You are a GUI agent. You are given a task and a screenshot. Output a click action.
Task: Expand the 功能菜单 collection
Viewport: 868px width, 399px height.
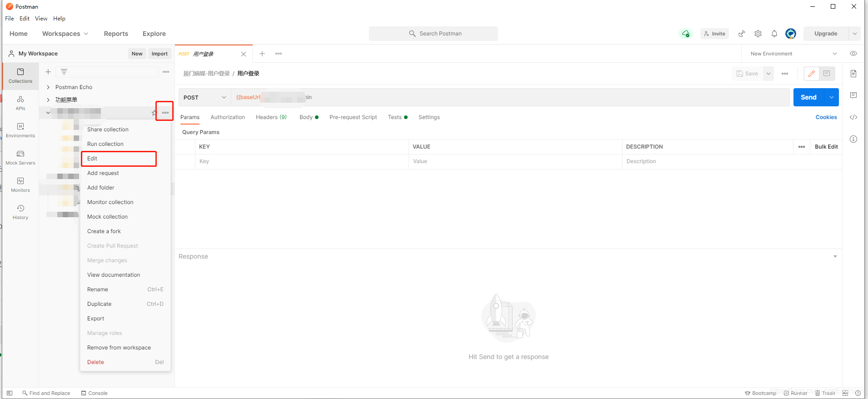click(x=48, y=100)
